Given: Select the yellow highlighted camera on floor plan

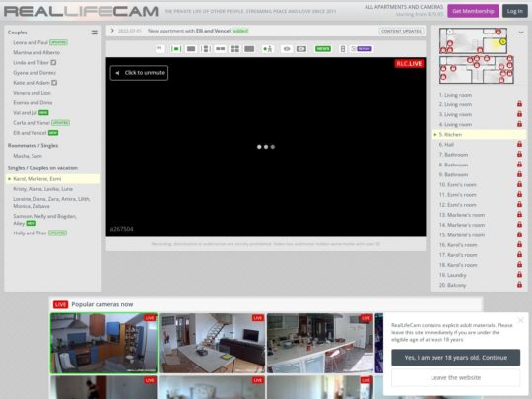Looking at the screenshot, I should 502,41.
